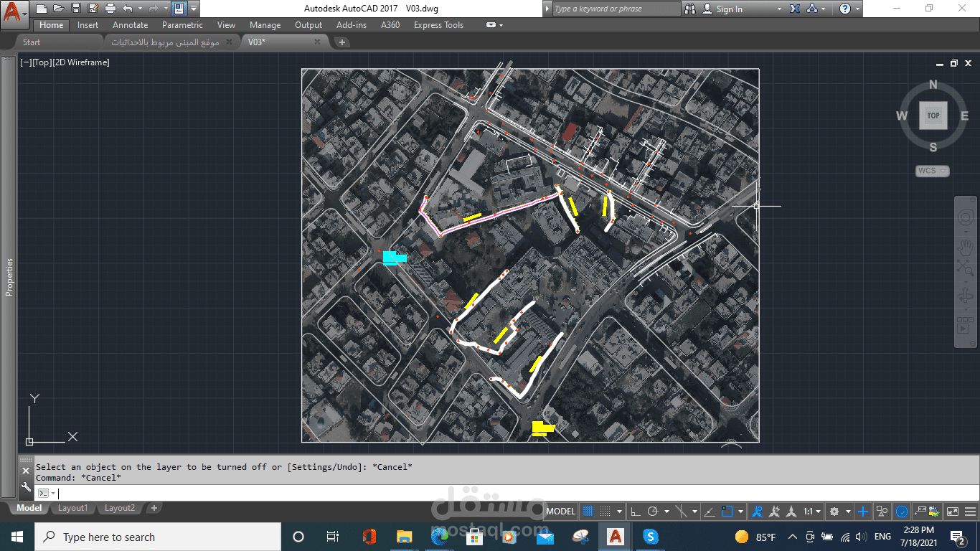The width and height of the screenshot is (980, 551).
Task: Open the annotation scale 1:1 dropdown
Action: pos(812,512)
